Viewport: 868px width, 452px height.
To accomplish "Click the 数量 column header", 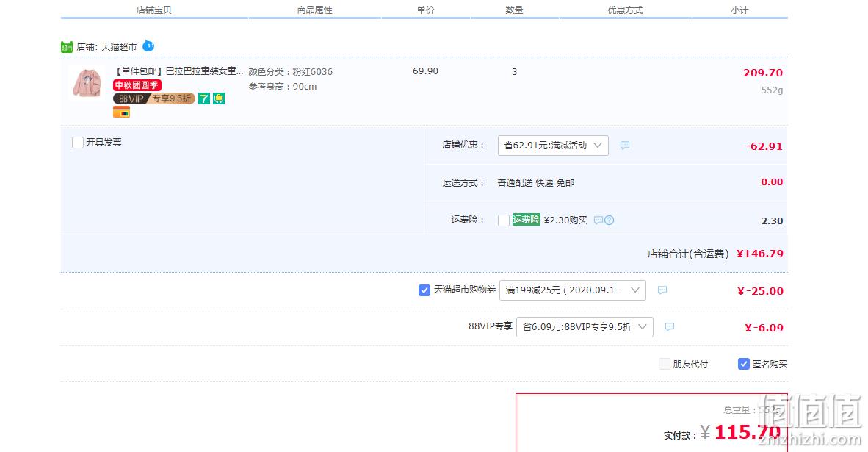I will 514,10.
